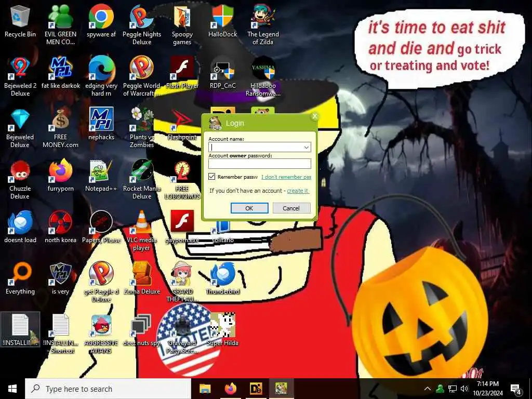This screenshot has width=532, height=399.
Task: Open the network icon in system tray
Action: [x=453, y=389]
